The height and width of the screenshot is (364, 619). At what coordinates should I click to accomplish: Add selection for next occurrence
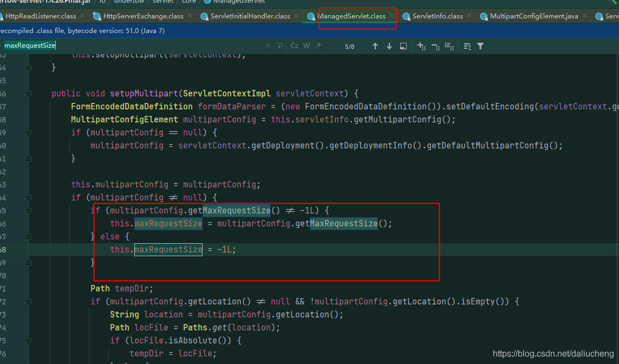(421, 46)
